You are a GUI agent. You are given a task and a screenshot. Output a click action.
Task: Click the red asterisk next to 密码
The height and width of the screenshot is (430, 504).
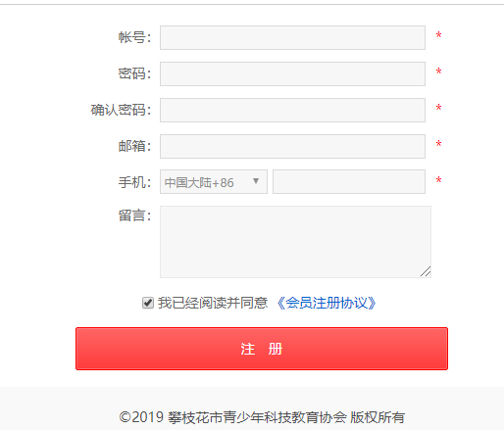(x=438, y=72)
